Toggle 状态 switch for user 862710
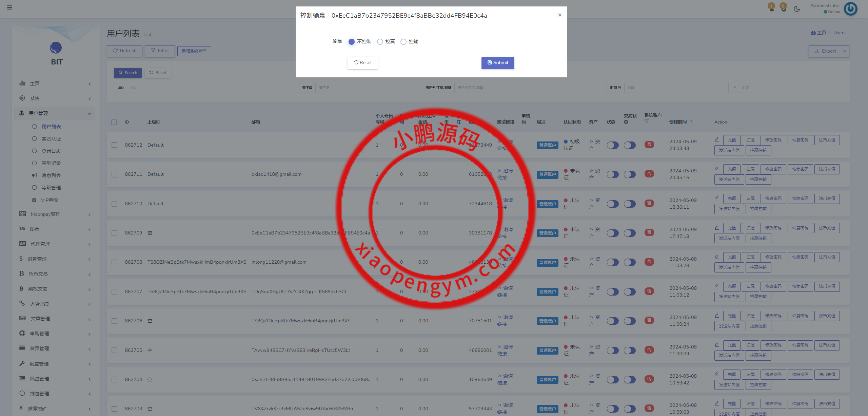 [613, 204]
